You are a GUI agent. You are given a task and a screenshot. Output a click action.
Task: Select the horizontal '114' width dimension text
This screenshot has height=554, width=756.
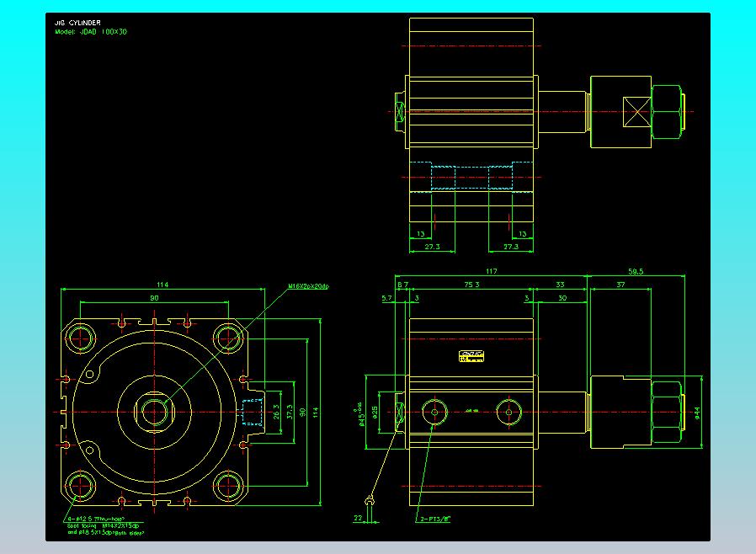click(x=162, y=285)
